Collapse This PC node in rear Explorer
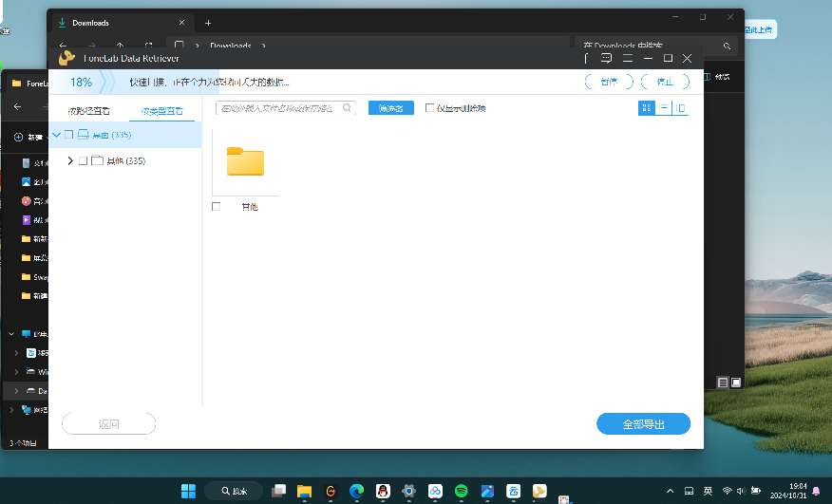The width and height of the screenshot is (832, 504). click(x=11, y=334)
